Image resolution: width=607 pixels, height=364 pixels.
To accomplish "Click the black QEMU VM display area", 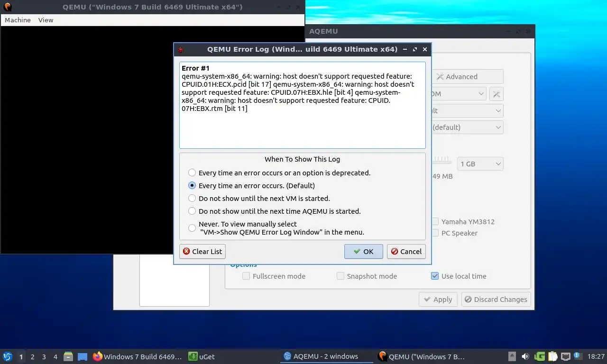I will [x=88, y=140].
